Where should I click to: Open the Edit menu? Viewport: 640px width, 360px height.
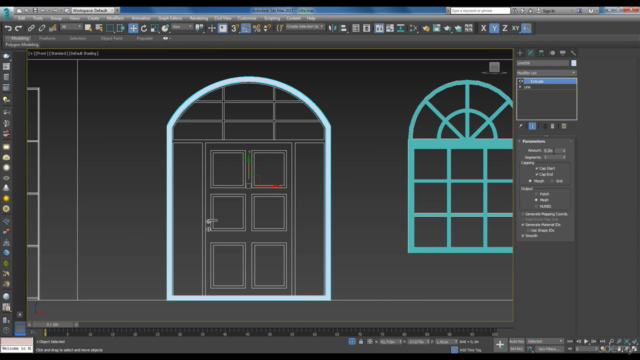point(22,18)
